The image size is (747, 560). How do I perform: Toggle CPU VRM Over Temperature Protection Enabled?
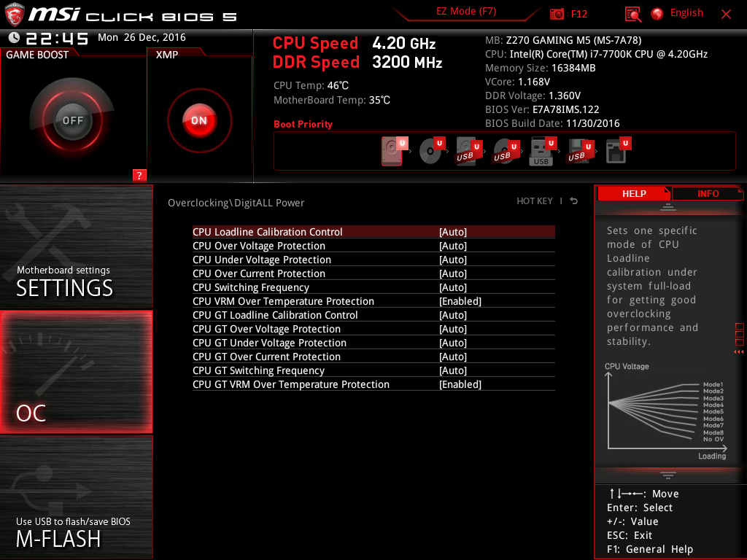(460, 301)
